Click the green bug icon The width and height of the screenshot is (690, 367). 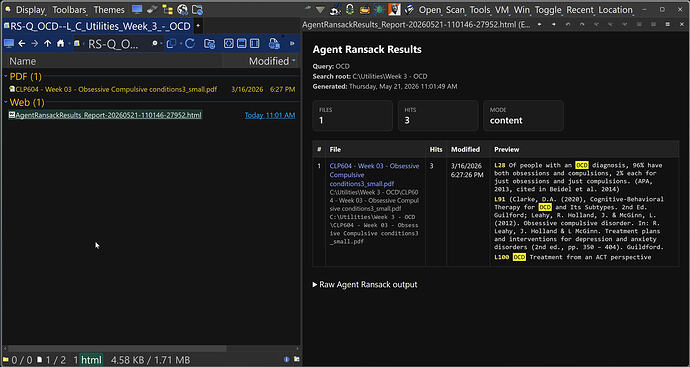click(379, 9)
